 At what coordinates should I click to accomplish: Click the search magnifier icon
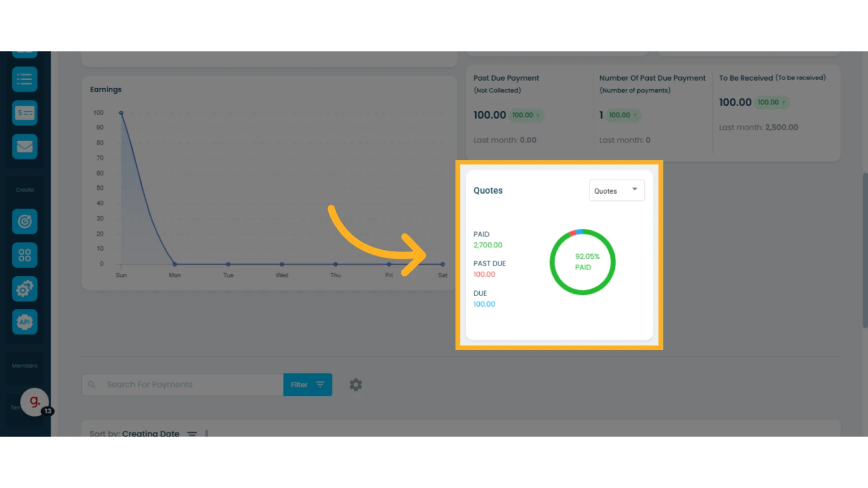92,385
